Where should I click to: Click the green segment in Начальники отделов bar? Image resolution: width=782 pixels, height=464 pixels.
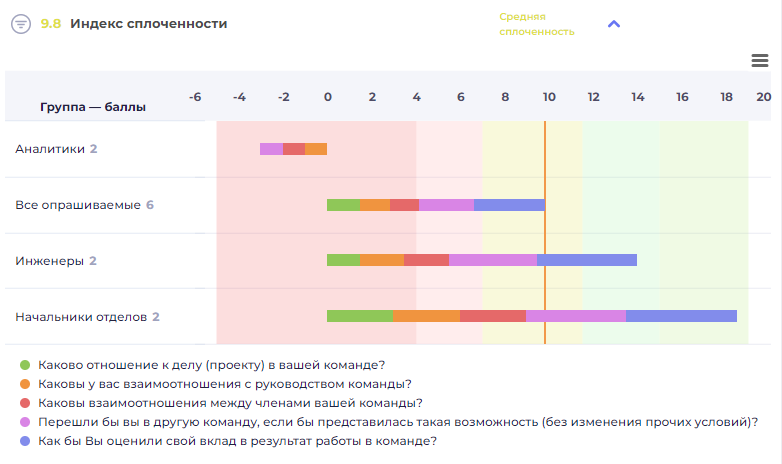[360, 317]
